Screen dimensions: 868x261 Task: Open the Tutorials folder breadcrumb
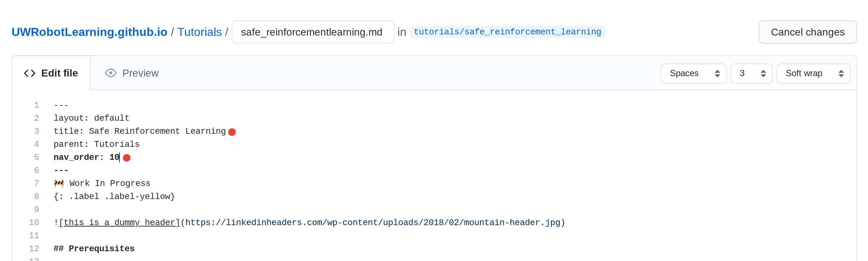(199, 32)
